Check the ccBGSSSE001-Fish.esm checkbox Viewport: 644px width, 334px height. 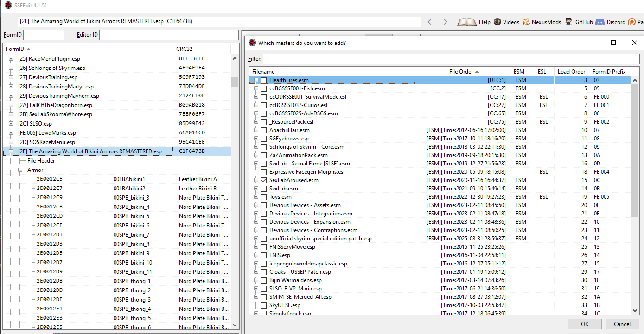coord(263,88)
